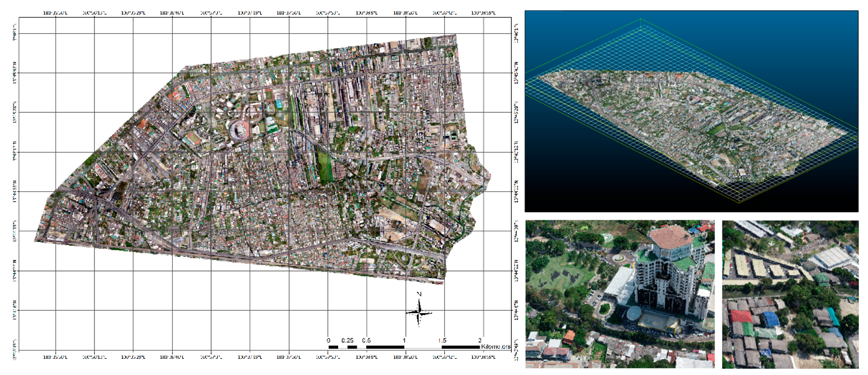The image size is (868, 375).
Task: Click the red oval stadium on the map
Action: (239, 130)
